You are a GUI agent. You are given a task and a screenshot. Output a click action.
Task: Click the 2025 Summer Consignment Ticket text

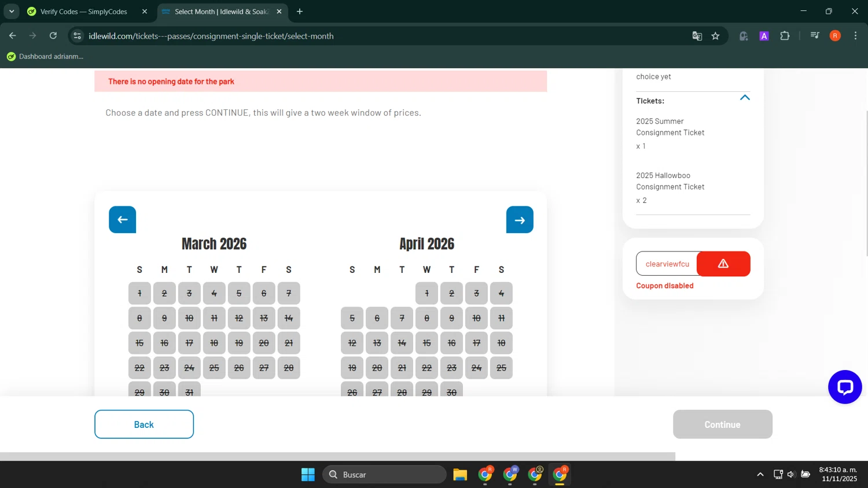670,127
